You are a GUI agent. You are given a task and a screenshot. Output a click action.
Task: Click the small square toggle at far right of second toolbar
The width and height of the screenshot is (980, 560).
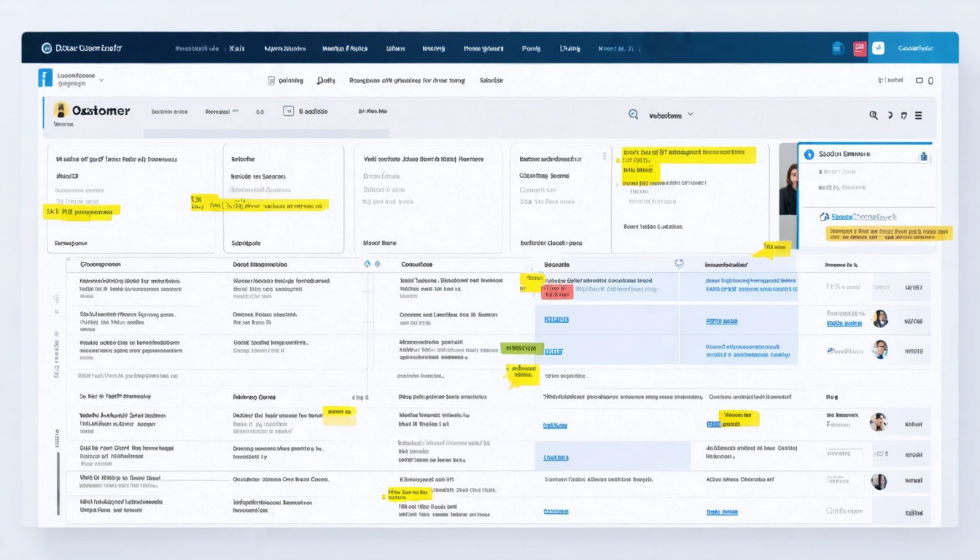pyautogui.click(x=930, y=81)
